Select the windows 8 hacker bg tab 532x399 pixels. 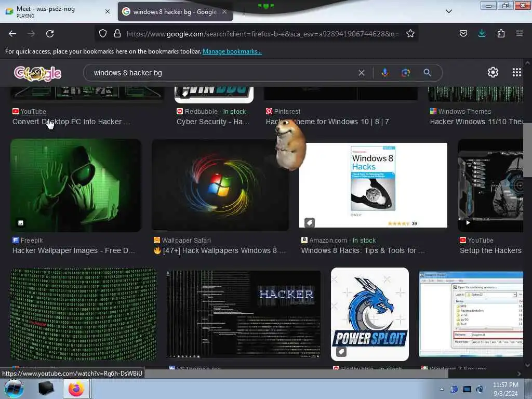pyautogui.click(x=175, y=11)
